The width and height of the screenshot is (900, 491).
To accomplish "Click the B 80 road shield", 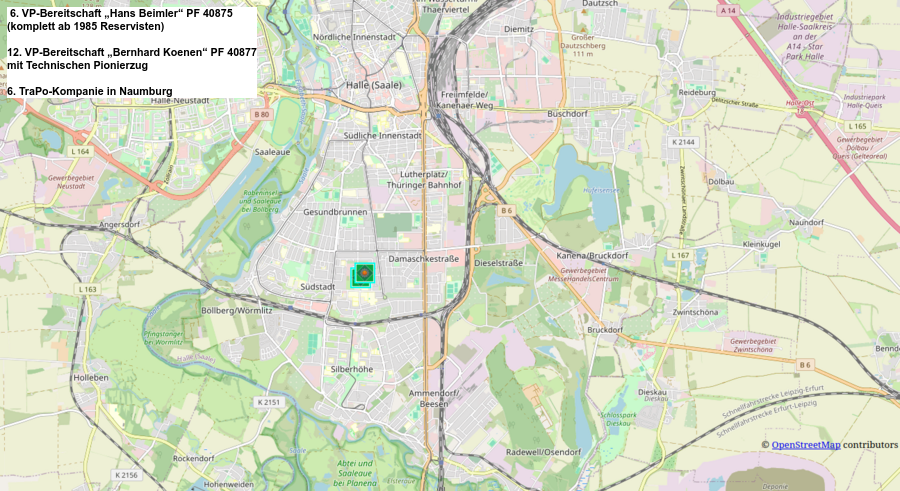I will [x=262, y=115].
